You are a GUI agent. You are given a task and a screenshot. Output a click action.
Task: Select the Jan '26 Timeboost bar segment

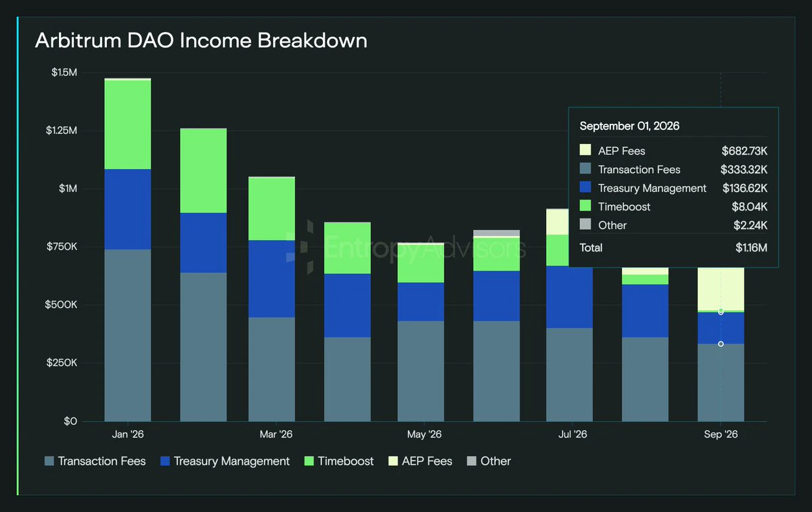[x=127, y=124]
